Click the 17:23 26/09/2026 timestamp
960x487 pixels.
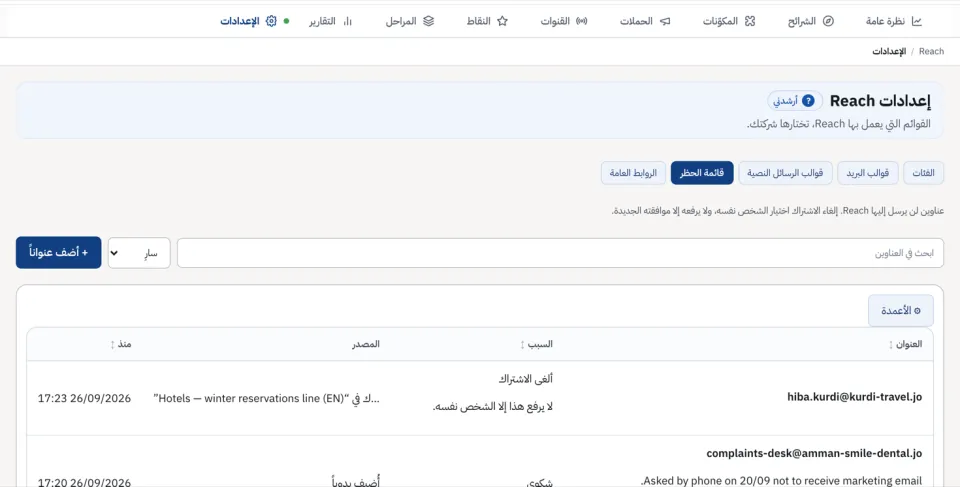pyautogui.click(x=84, y=398)
